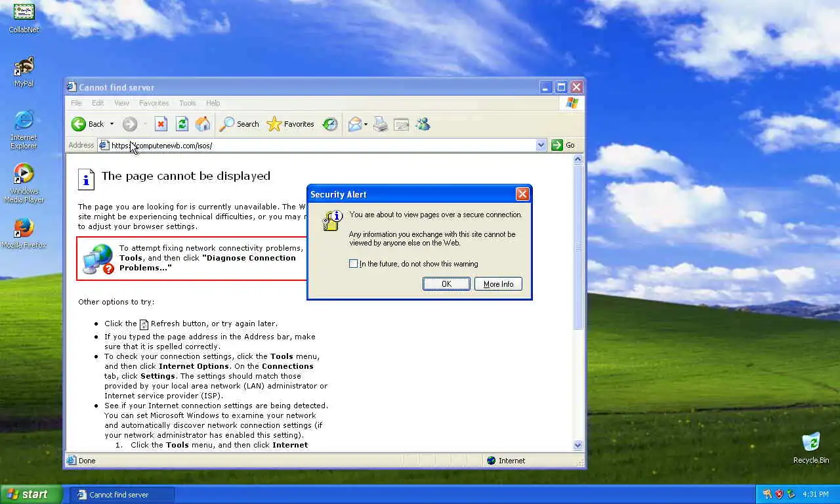Click the Security Alert padlock info icon
The height and width of the screenshot is (504, 840).
332,220
